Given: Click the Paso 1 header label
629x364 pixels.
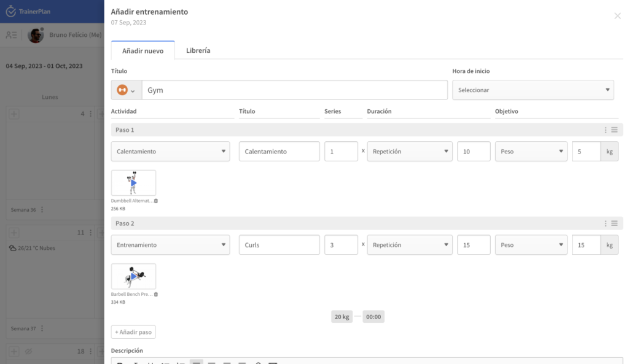Looking at the screenshot, I should click(125, 130).
